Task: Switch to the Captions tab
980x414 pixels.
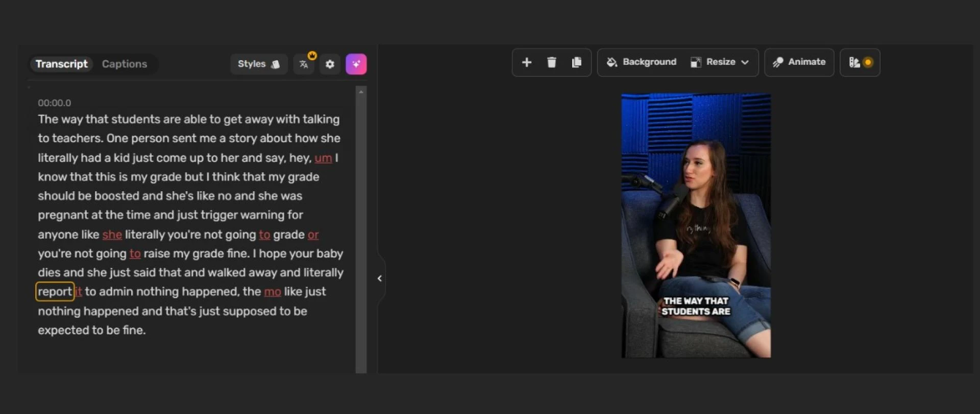Action: 125,64
